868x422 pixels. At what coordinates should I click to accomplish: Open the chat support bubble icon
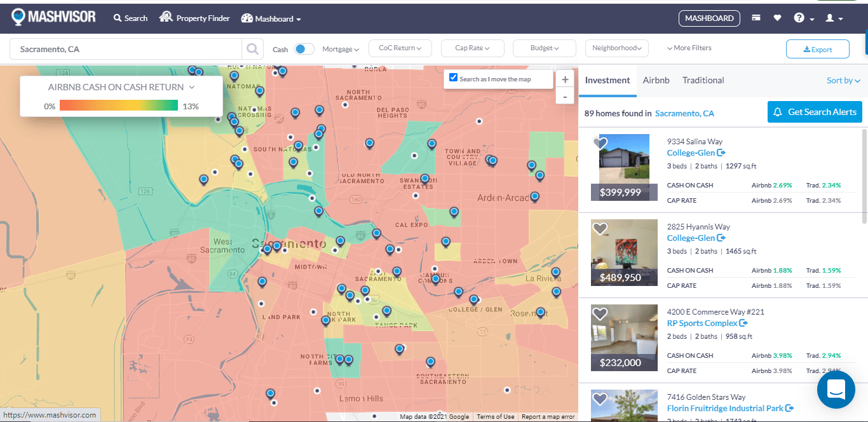[x=836, y=390]
